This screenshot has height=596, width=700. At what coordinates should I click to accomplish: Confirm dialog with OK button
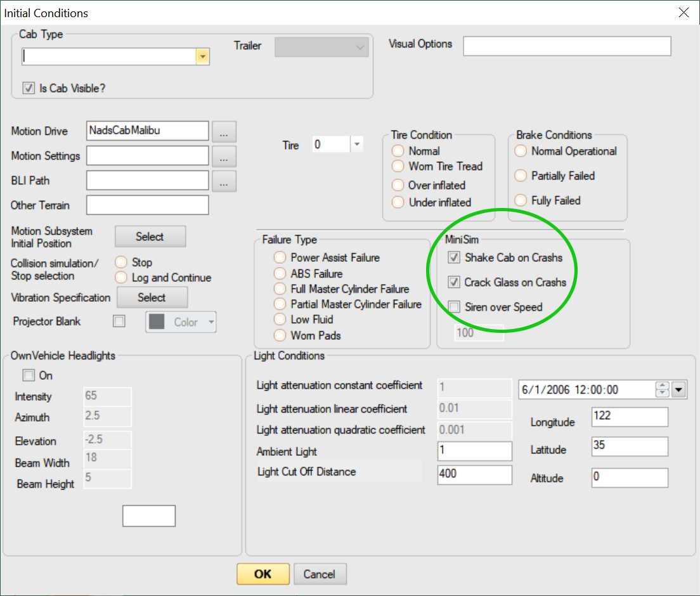coord(263,574)
